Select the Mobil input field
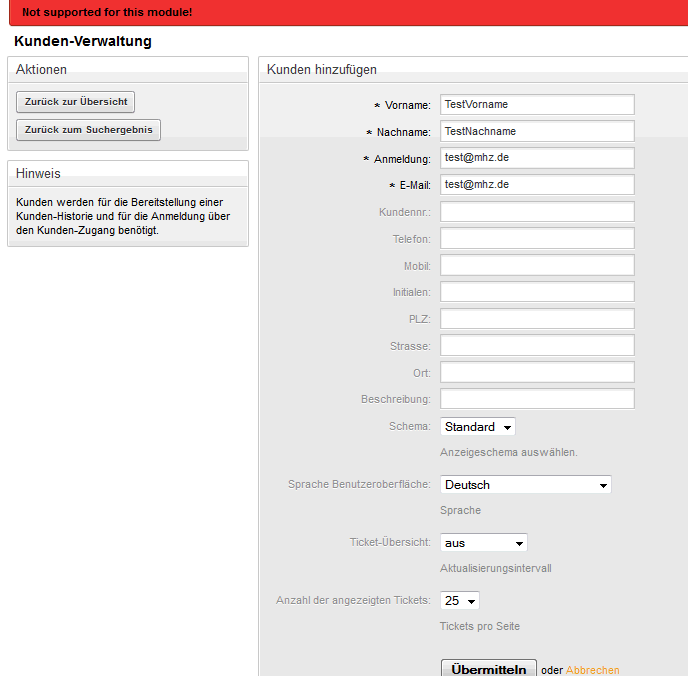The height and width of the screenshot is (676, 688). (537, 265)
